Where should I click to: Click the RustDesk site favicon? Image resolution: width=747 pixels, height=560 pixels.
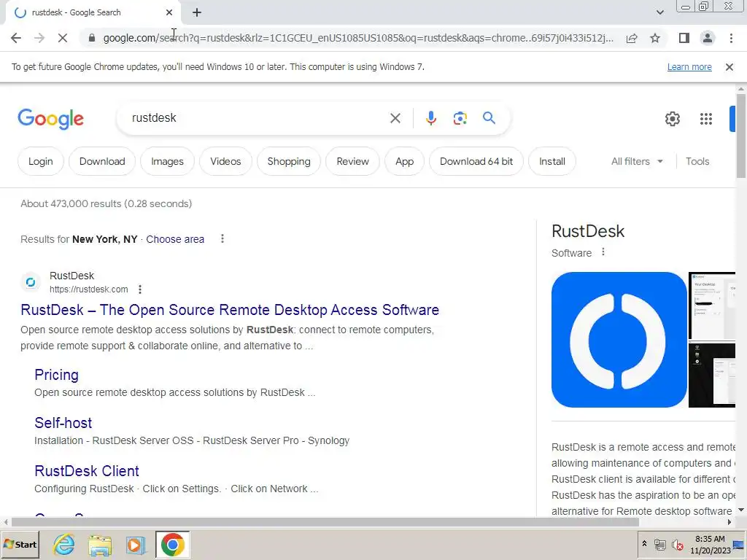(x=31, y=282)
